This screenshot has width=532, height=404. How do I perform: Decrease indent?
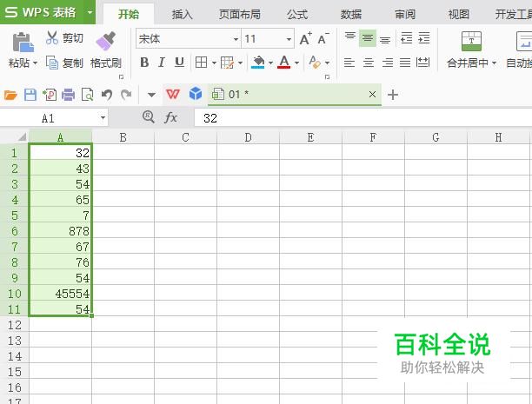pyautogui.click(x=406, y=38)
